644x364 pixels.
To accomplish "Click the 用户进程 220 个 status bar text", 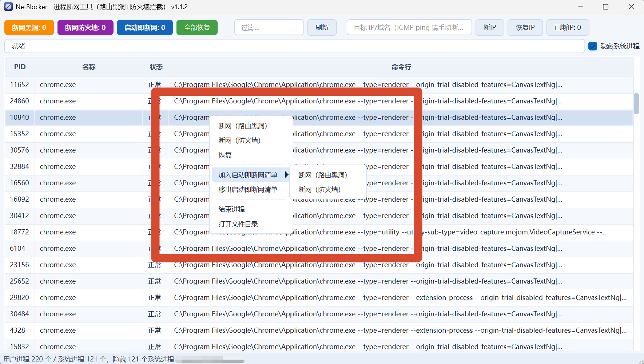I will (x=28, y=359).
